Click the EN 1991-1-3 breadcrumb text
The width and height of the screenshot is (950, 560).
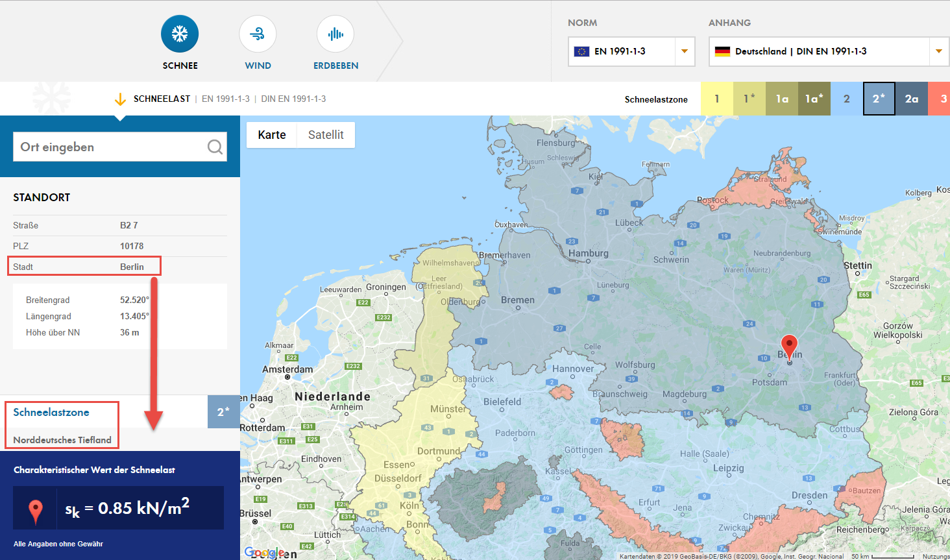226,99
